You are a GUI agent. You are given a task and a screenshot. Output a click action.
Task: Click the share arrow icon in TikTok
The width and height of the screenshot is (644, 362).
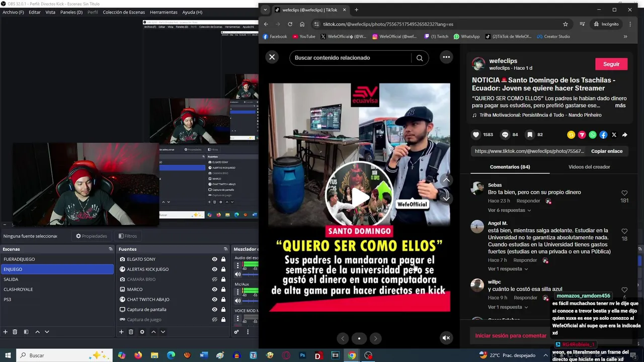pos(624,135)
